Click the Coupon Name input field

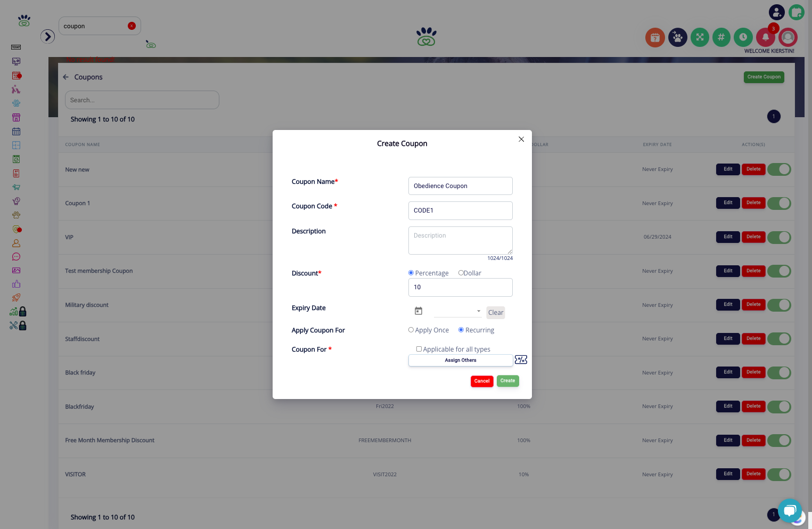[461, 186]
